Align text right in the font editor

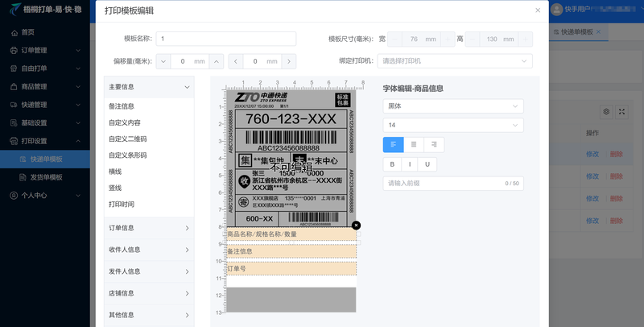(434, 145)
